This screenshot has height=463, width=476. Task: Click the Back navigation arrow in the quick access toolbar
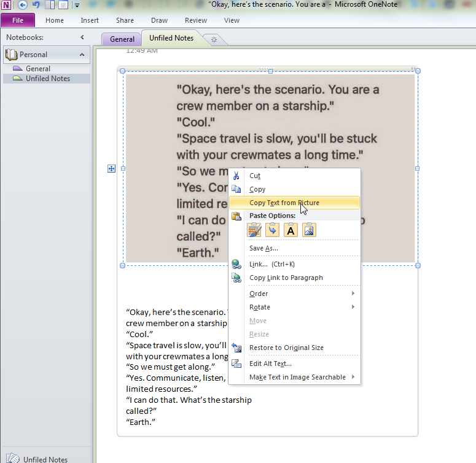click(23, 5)
